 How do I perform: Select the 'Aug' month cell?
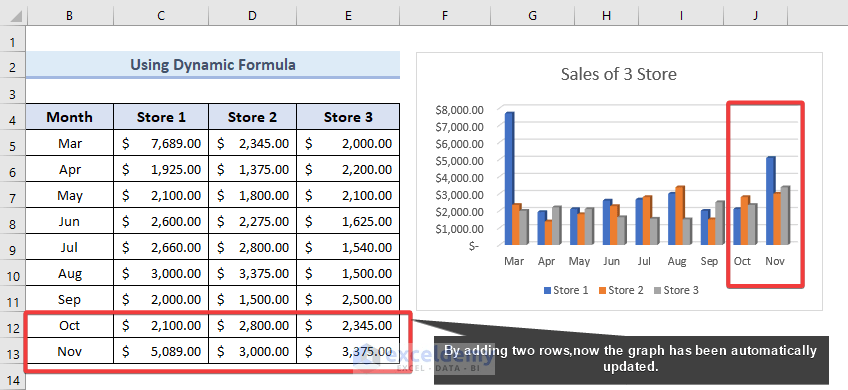click(x=70, y=273)
